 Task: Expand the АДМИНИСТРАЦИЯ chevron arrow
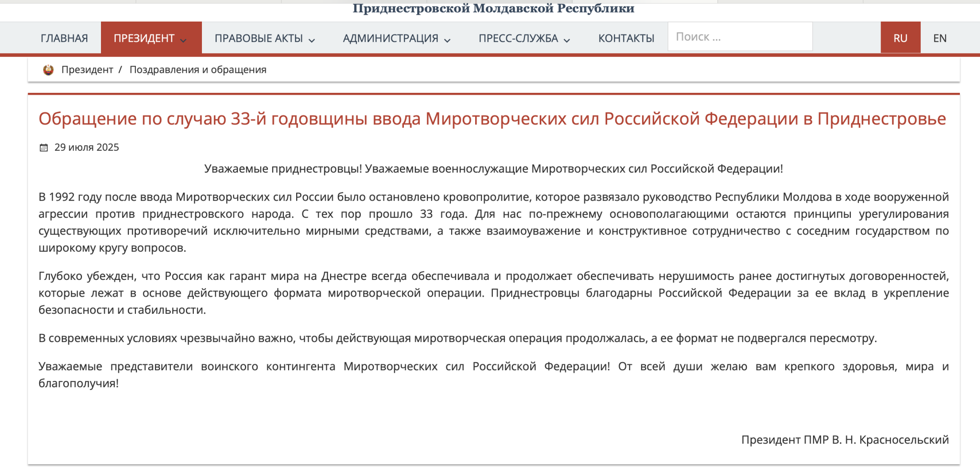pyautogui.click(x=447, y=40)
